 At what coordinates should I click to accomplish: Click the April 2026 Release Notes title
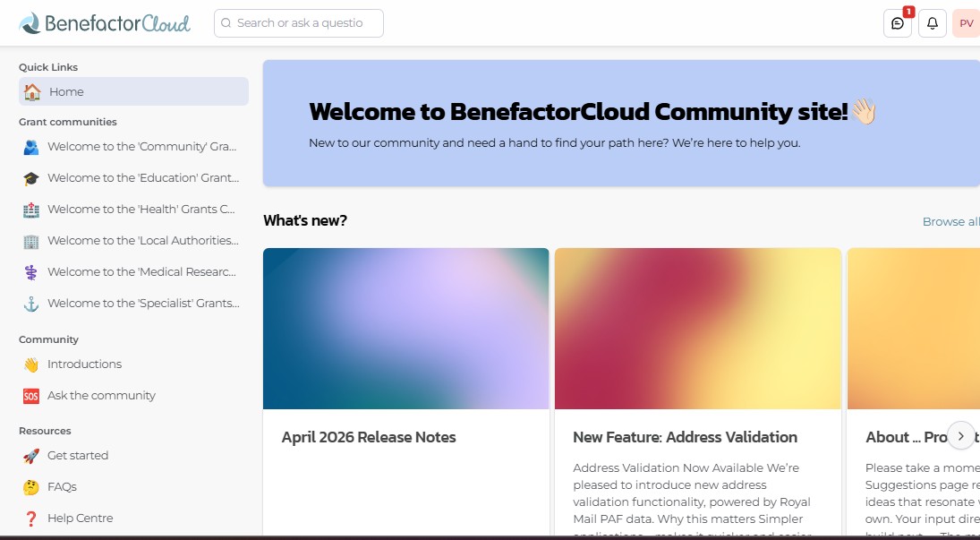point(369,437)
